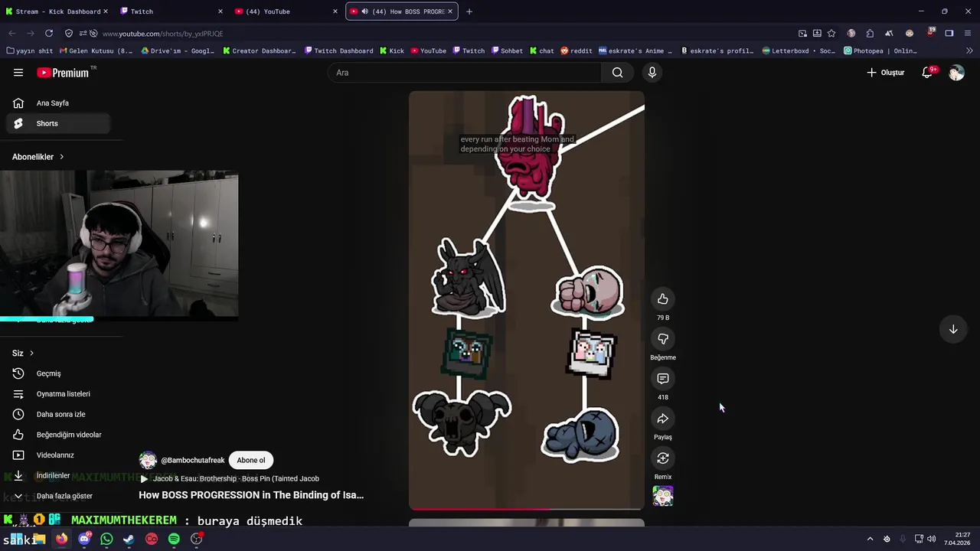Open the Photopea bookmark
Viewport: 980px width, 551px height.
click(x=880, y=51)
